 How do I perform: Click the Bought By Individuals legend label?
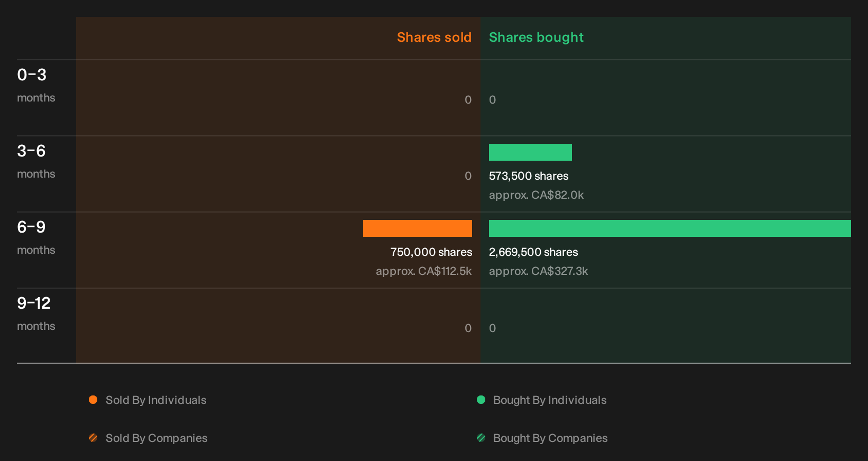coord(550,400)
